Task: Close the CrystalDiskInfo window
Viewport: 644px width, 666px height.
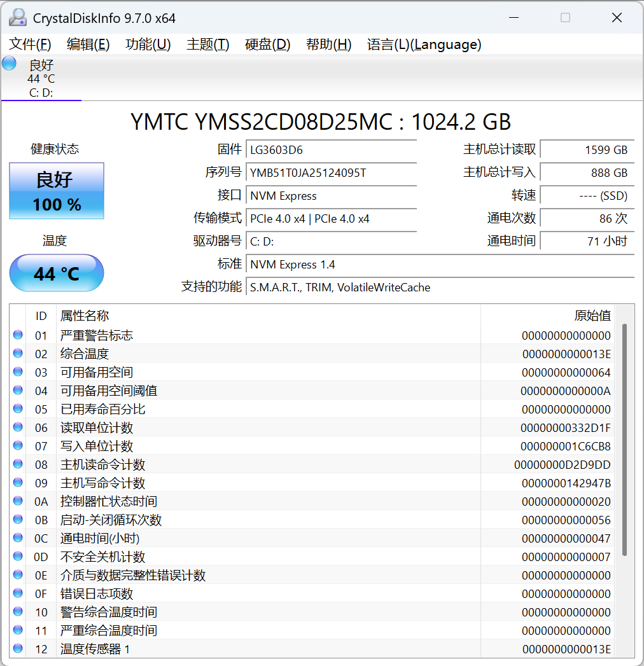Action: (x=617, y=17)
